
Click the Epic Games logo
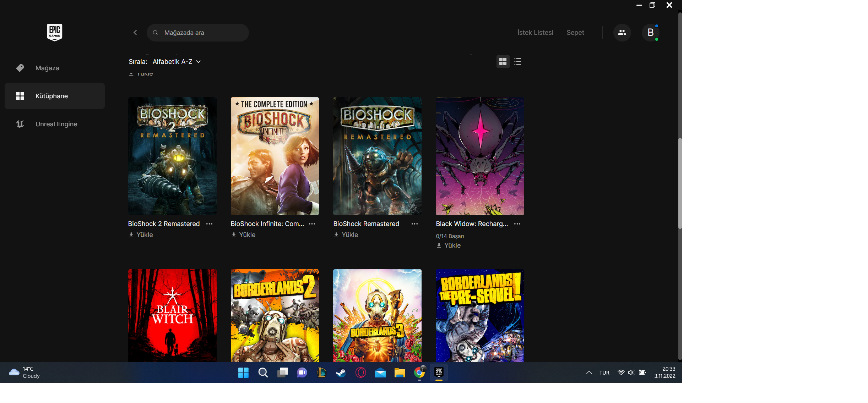point(55,32)
